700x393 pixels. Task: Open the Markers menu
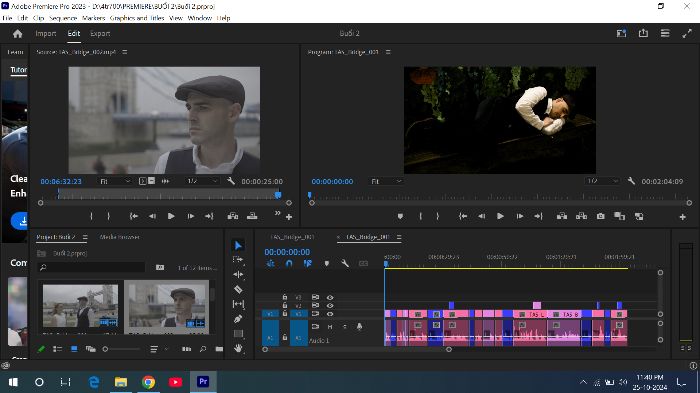tap(93, 18)
